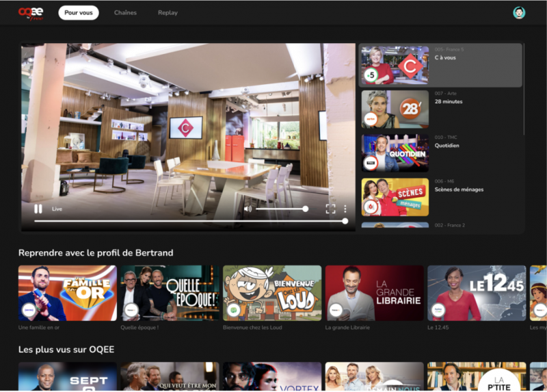Click the Bienvenue chez les Loud caption
Screen dimensions: 547x392
pos(252,328)
